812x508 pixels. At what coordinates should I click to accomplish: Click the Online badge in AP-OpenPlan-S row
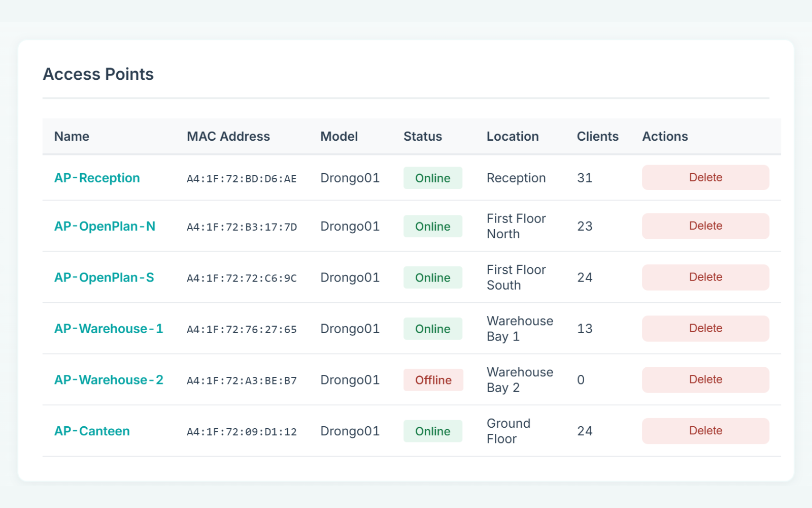433,277
